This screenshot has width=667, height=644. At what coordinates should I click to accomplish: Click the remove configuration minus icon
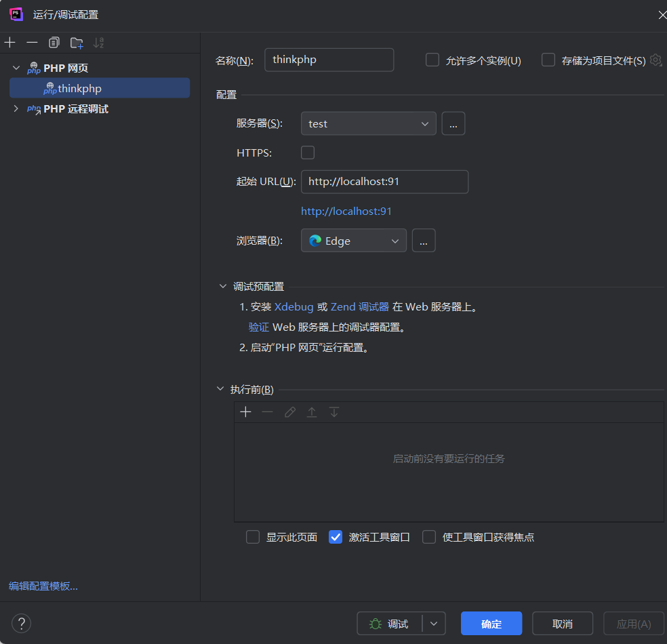click(x=32, y=43)
